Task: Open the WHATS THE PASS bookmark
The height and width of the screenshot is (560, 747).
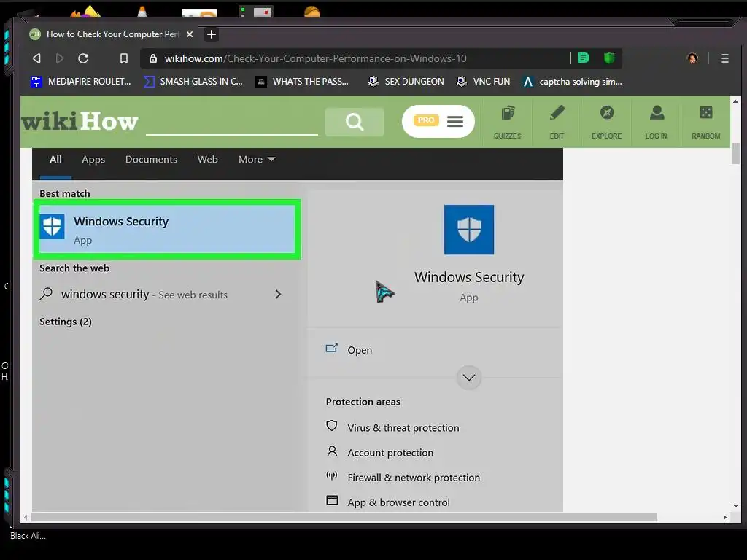Action: click(302, 82)
